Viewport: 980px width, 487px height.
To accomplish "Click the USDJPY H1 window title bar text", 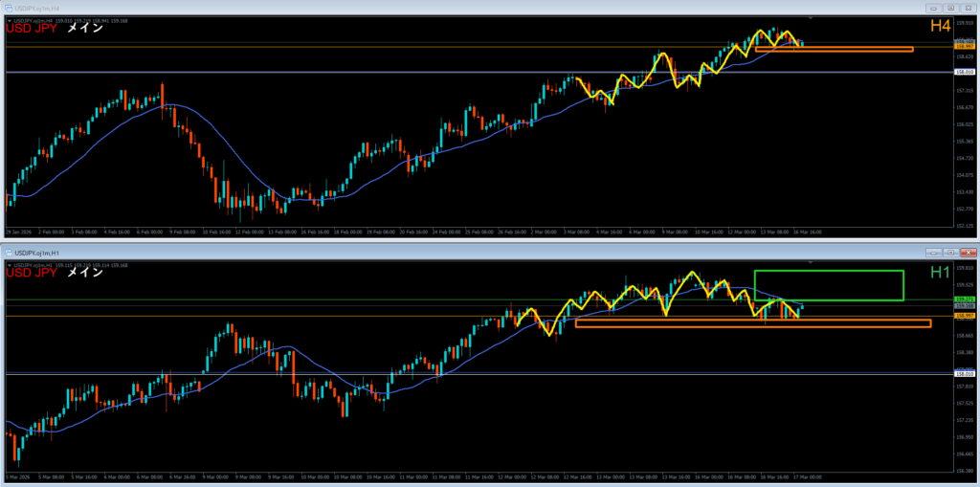I will (x=38, y=252).
